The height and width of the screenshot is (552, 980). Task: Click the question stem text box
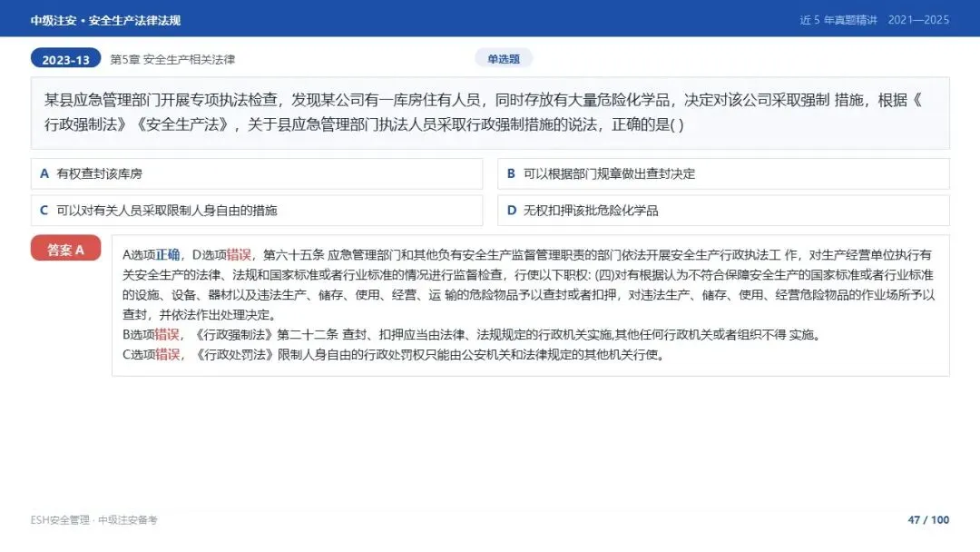point(490,113)
